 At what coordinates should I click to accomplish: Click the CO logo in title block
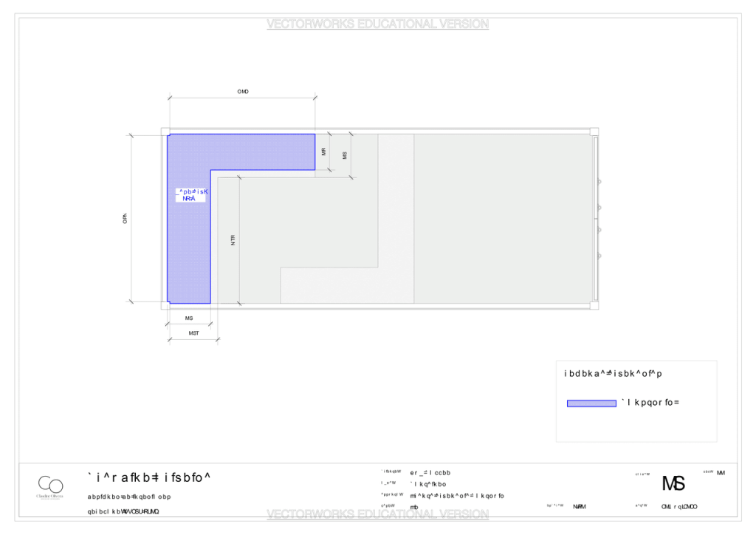51,486
